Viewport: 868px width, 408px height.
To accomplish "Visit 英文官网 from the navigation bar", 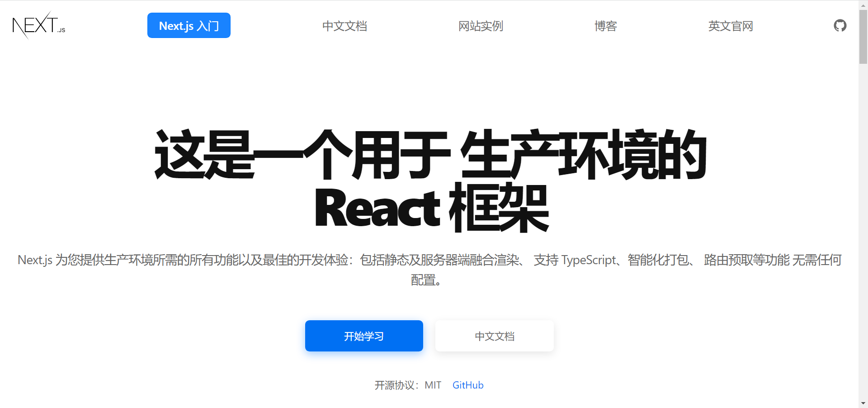I will (731, 26).
